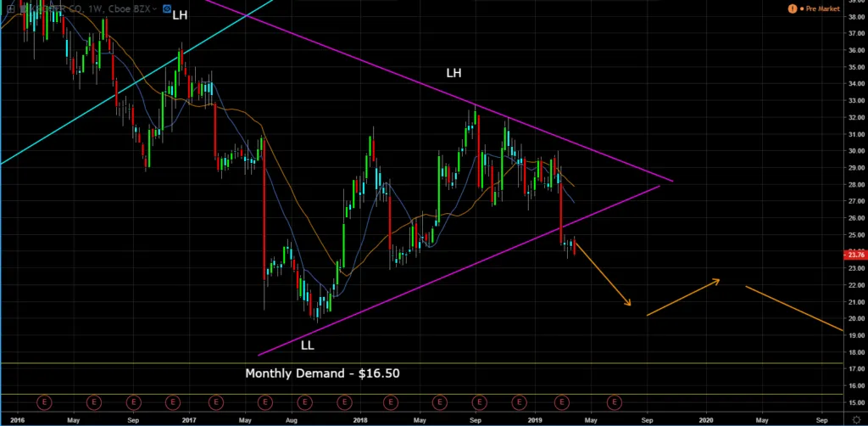The height and width of the screenshot is (426, 868).
Task: Click the orange exclamation alert icon
Action: coord(793,8)
